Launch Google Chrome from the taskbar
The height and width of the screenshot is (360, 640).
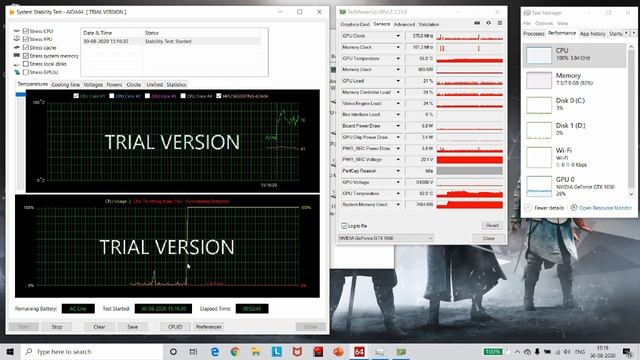[235, 351]
